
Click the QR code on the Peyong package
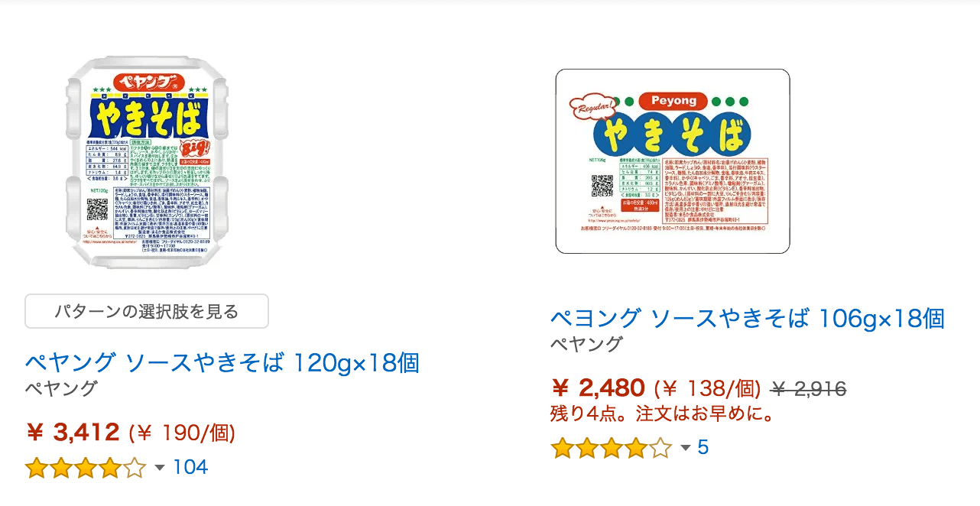point(603,185)
